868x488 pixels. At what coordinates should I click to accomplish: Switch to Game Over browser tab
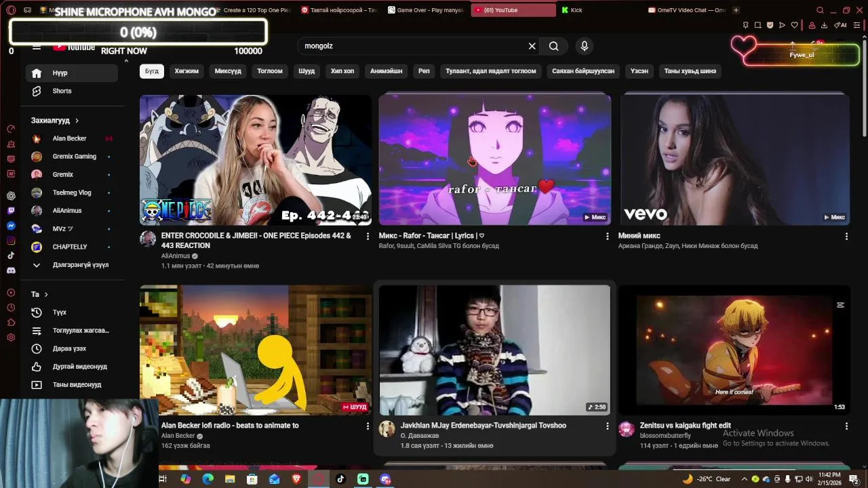coord(427,10)
